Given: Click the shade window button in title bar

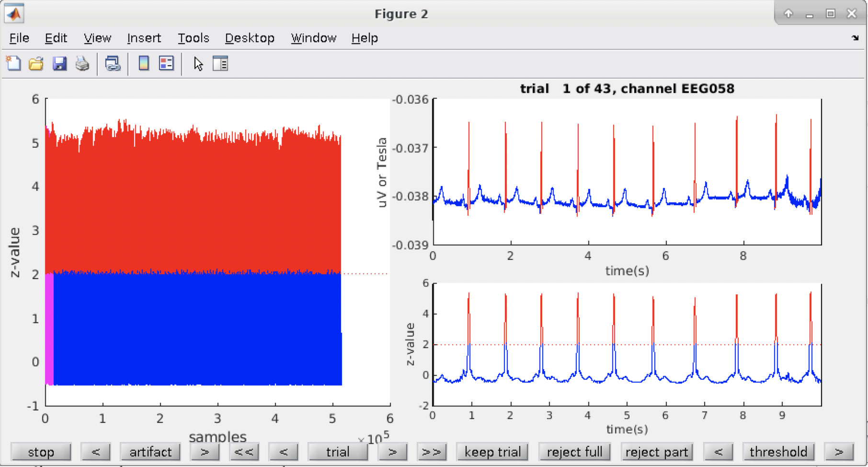Looking at the screenshot, I should click(788, 13).
